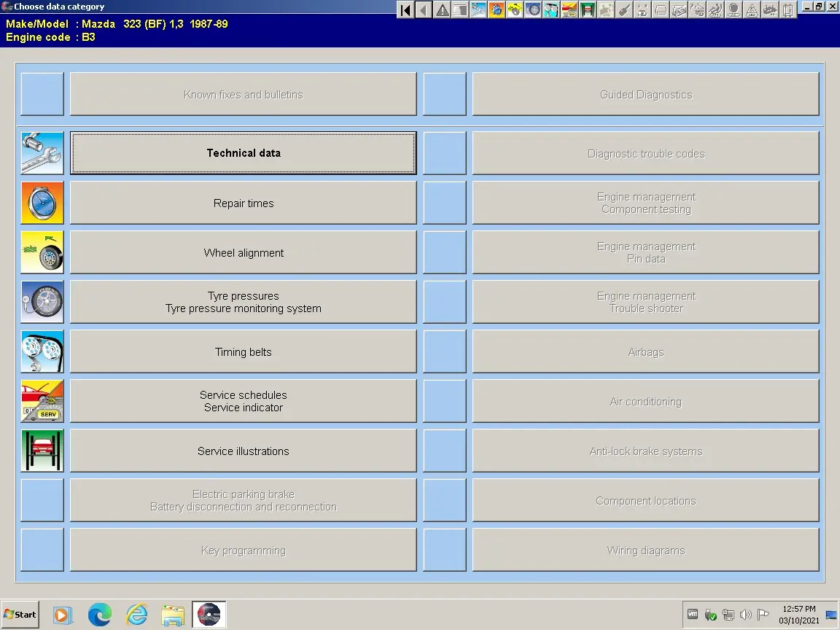Launch Microsoft Edge from the taskbar
This screenshot has height=630, width=840.
tap(99, 615)
